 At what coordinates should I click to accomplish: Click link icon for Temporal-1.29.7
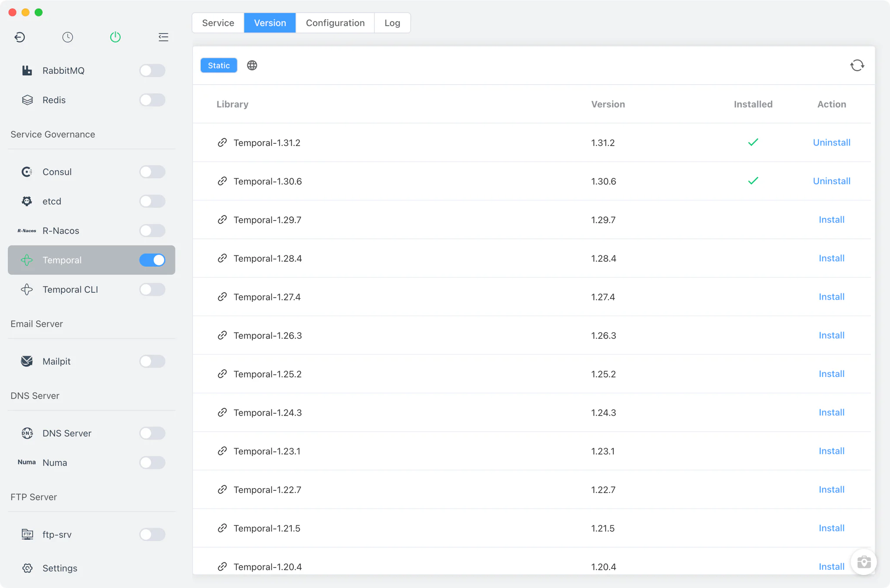click(x=222, y=220)
